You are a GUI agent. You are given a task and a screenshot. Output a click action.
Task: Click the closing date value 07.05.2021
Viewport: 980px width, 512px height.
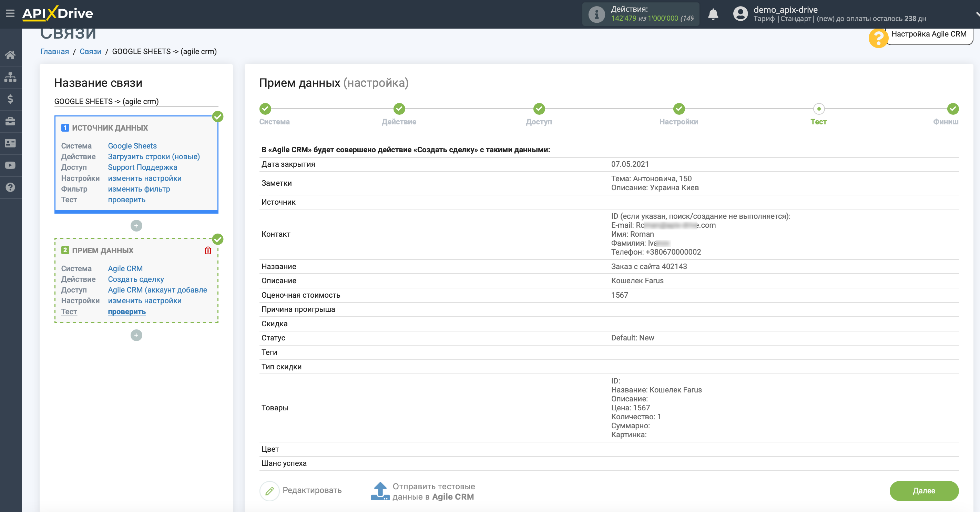(x=630, y=164)
